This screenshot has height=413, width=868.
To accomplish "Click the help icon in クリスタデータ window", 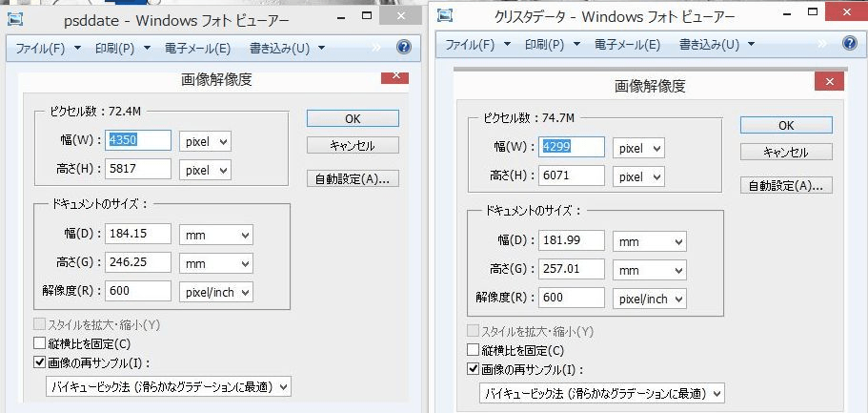I will (x=850, y=43).
